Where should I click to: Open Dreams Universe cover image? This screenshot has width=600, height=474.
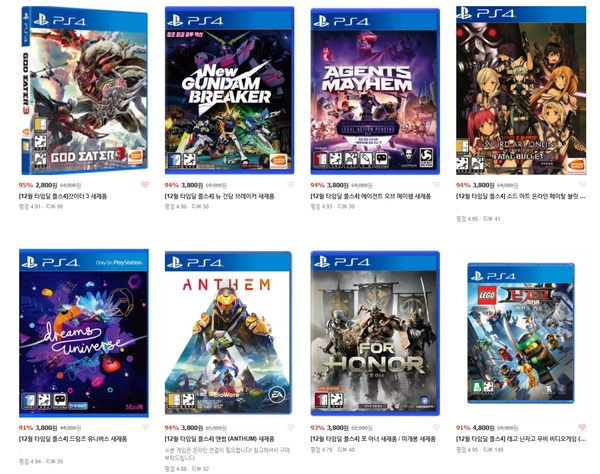click(x=84, y=333)
